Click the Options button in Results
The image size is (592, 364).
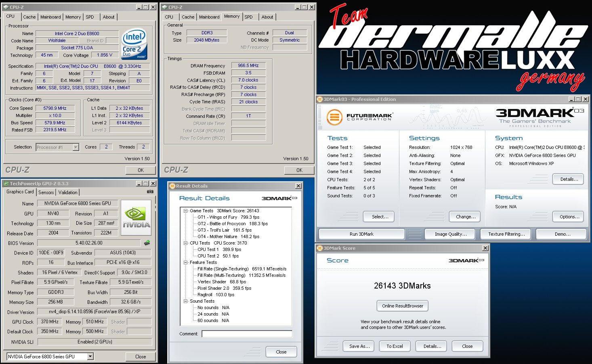coord(569,217)
